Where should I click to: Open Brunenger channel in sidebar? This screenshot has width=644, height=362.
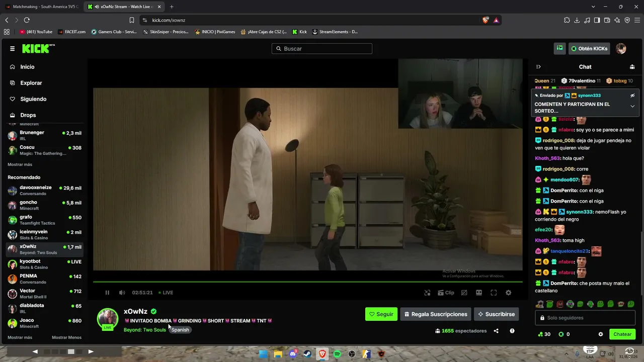click(44, 135)
